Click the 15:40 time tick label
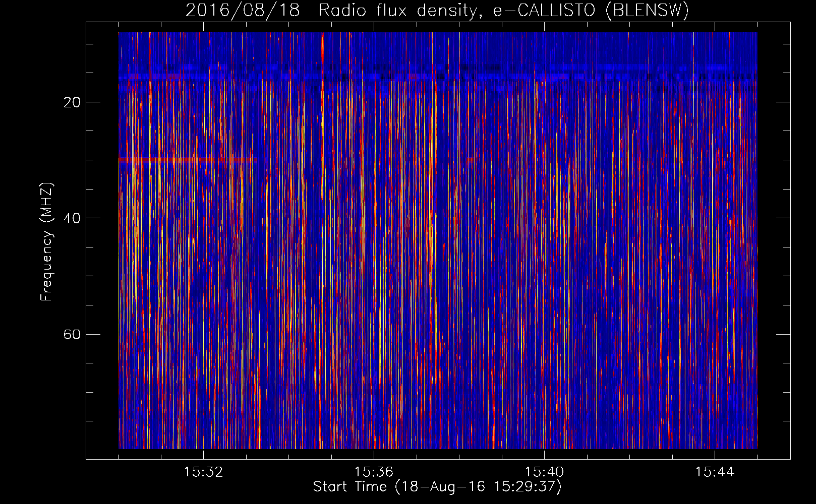 (x=544, y=472)
